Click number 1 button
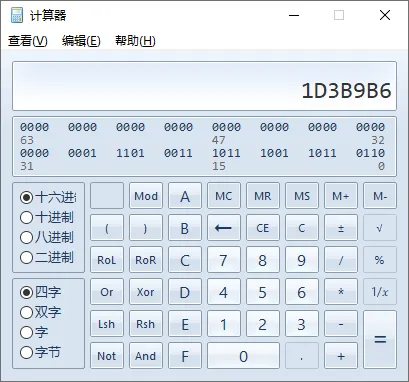This screenshot has width=409, height=382. (224, 324)
